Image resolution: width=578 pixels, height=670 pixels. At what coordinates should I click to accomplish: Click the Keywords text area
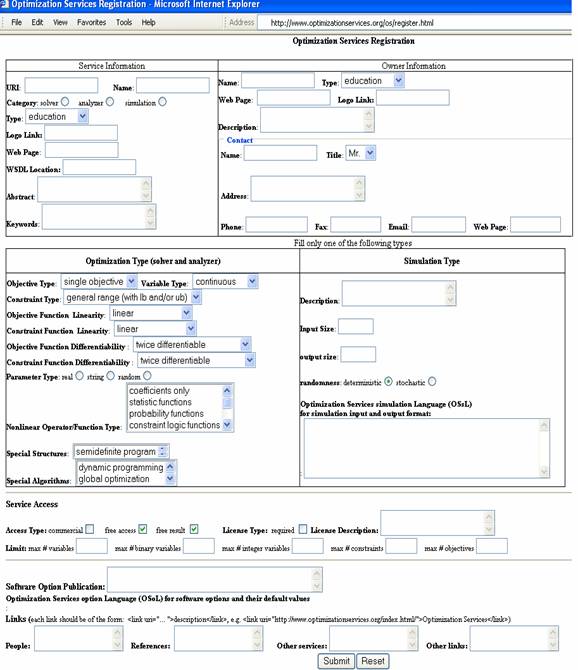pyautogui.click(x=99, y=217)
